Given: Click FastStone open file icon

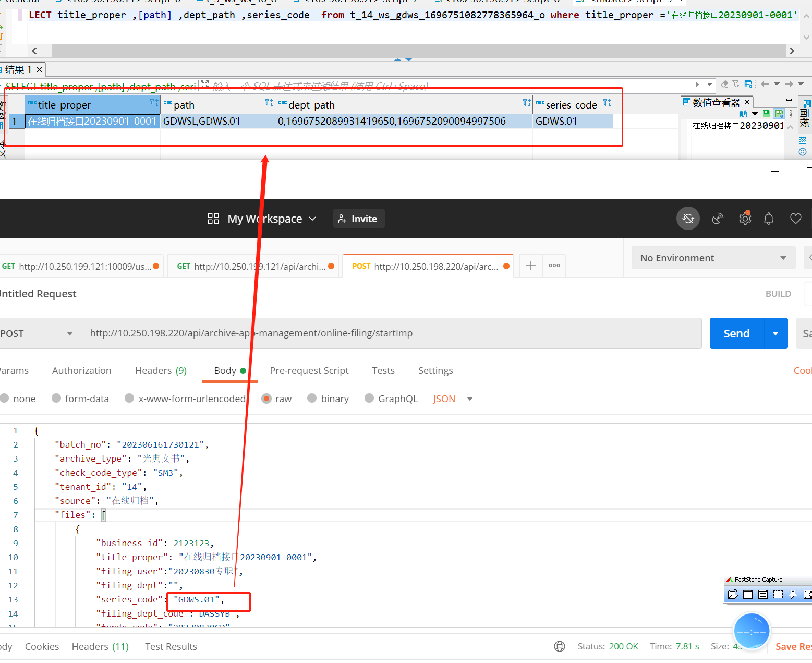Looking at the screenshot, I should [733, 594].
